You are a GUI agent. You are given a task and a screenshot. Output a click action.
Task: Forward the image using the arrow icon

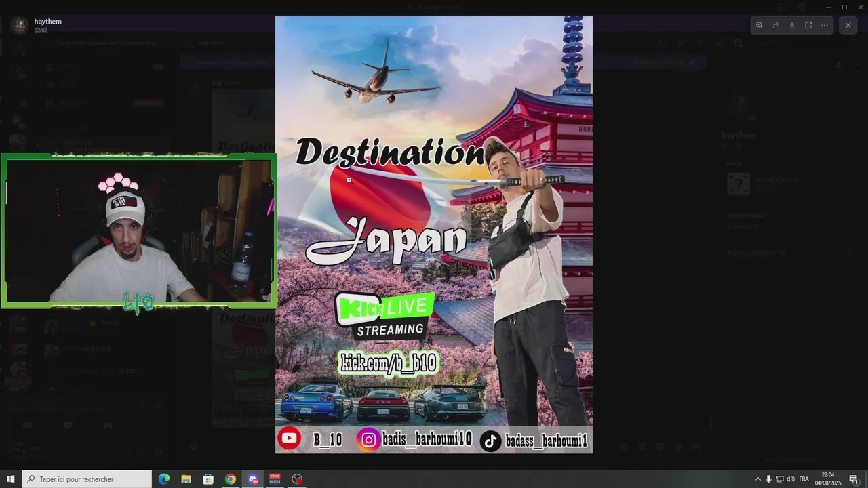pyautogui.click(x=776, y=25)
